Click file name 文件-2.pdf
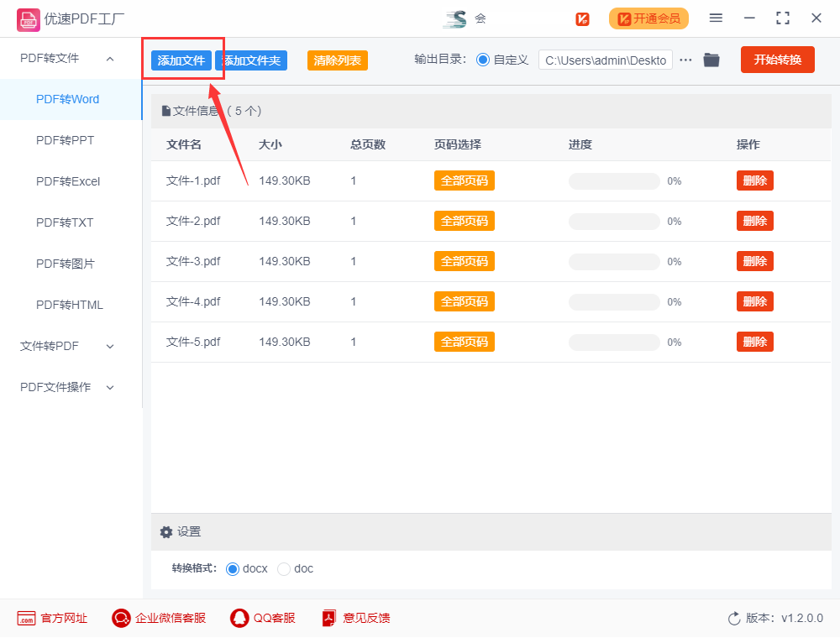This screenshot has width=840, height=638. point(193,221)
